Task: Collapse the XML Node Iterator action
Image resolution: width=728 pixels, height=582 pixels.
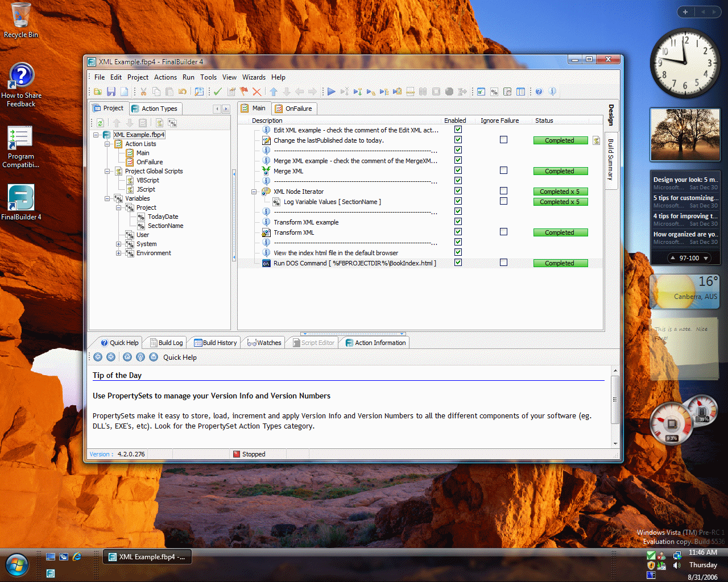Action: pyautogui.click(x=254, y=192)
